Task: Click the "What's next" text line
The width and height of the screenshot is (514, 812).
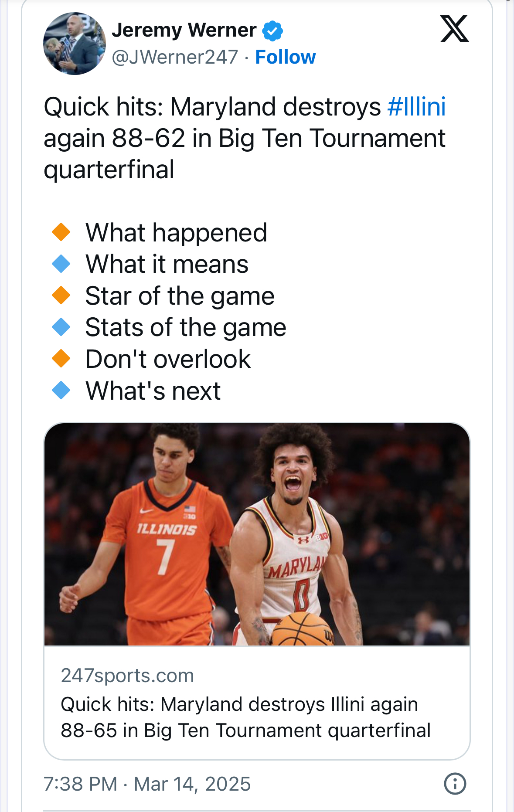Action: [x=153, y=391]
